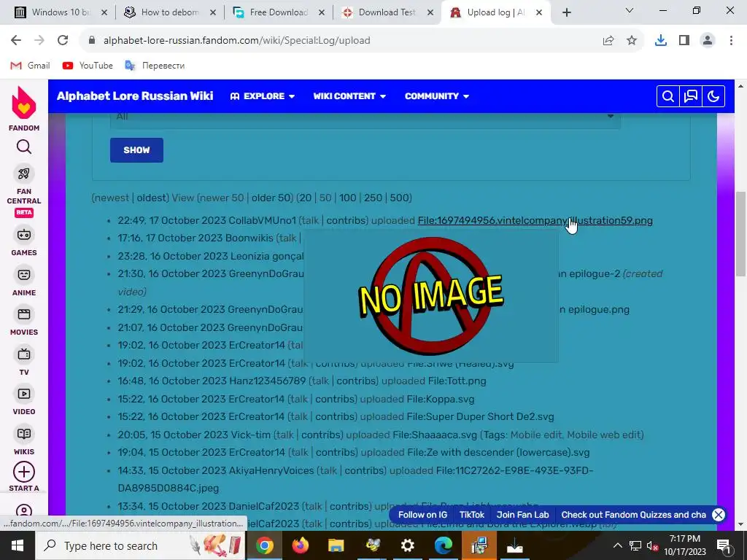Click the page vertical scrollbar thumb
The width and height of the screenshot is (747, 560).
(740, 233)
